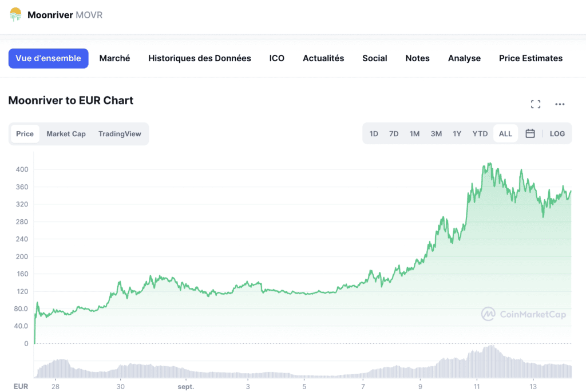Show year-to-date with YTD

480,134
